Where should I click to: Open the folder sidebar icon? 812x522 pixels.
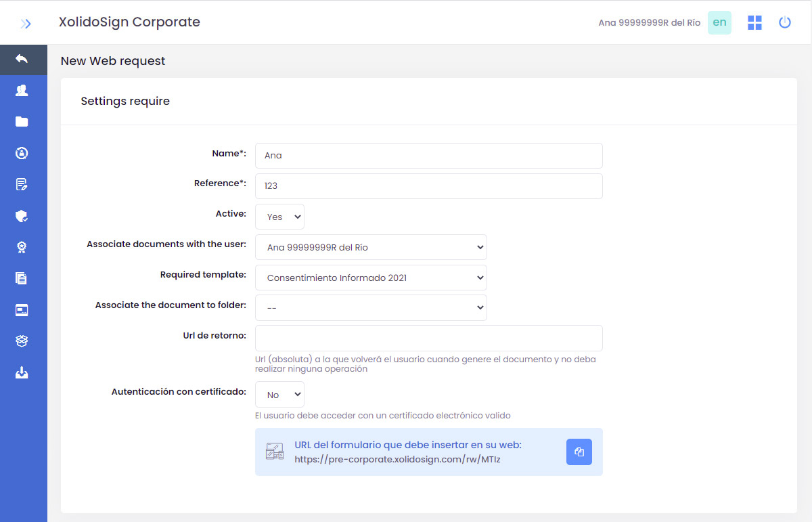22,122
